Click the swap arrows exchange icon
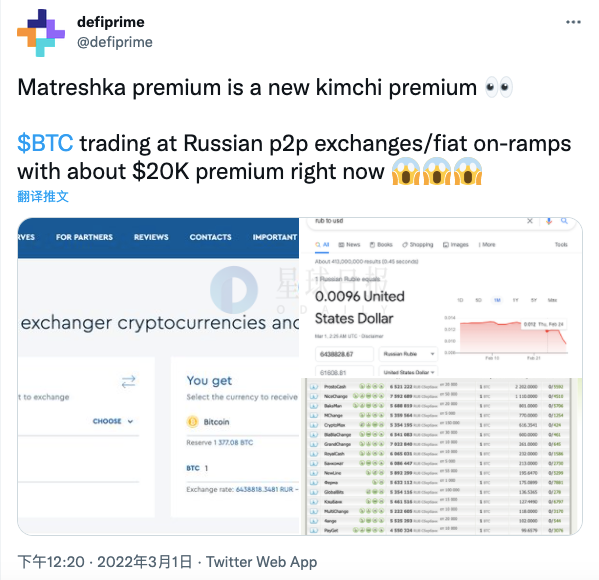599x580 pixels. [x=128, y=381]
